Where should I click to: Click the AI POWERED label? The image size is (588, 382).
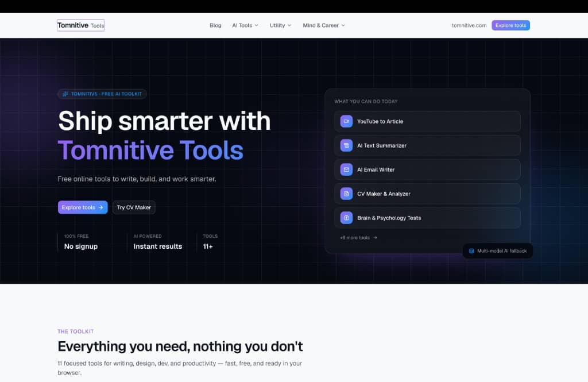(148, 236)
